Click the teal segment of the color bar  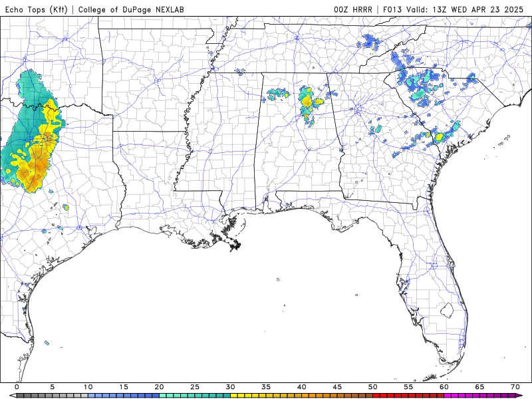(195, 396)
